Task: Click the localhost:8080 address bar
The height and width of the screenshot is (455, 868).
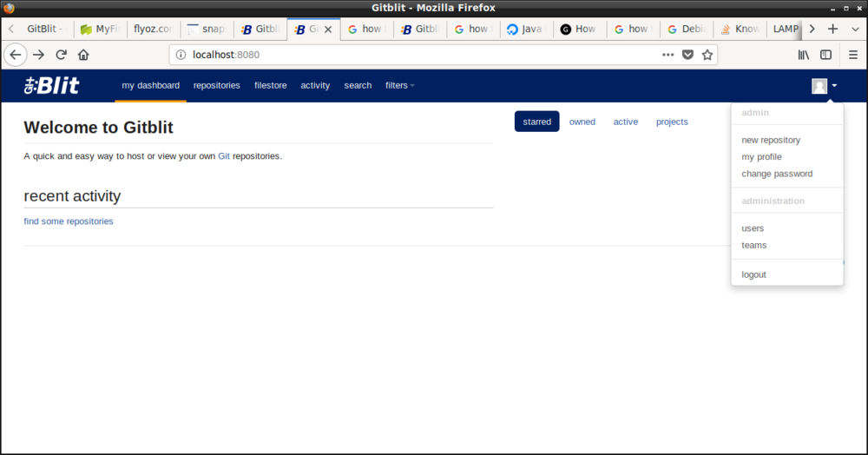Action: tap(417, 55)
